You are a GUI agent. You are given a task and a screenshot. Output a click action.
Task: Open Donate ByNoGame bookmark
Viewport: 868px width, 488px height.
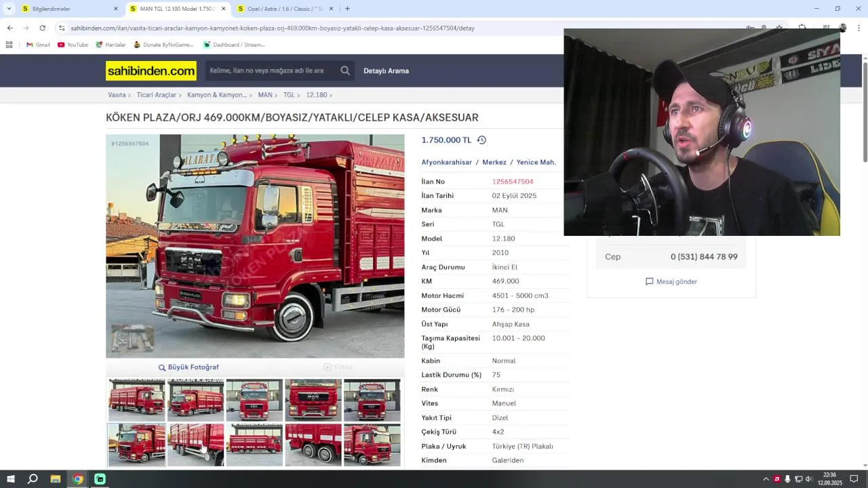pyautogui.click(x=163, y=45)
